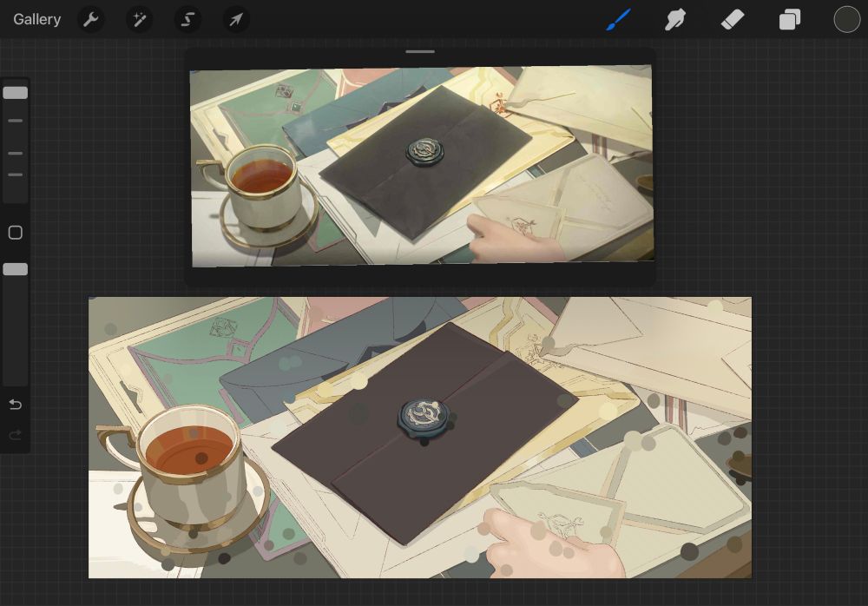
Task: Open the Layers panel
Action: (x=789, y=19)
